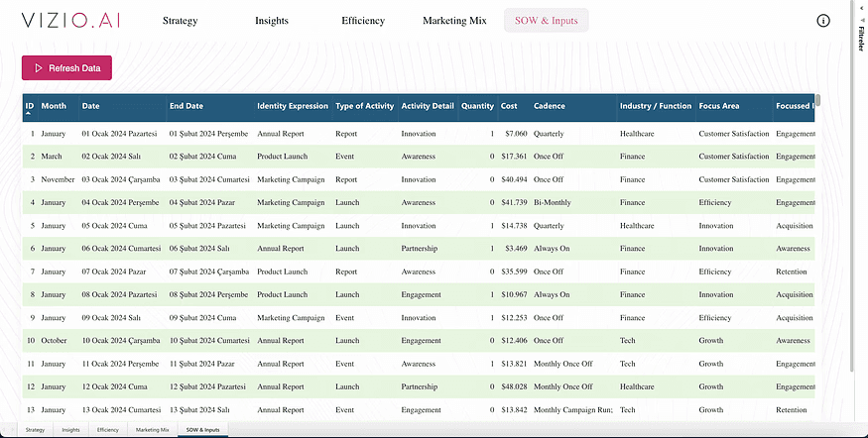Select the cost cell $10.967
The image size is (868, 438).
514,294
